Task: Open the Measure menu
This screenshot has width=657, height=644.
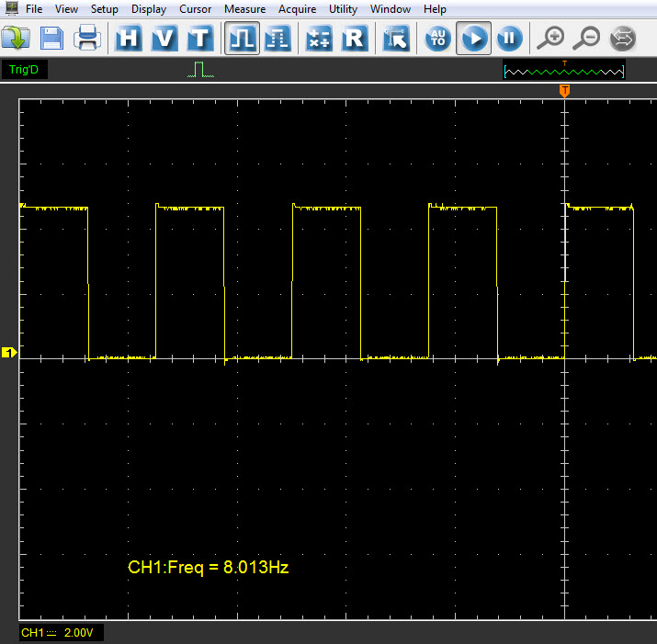Action: 244,9
